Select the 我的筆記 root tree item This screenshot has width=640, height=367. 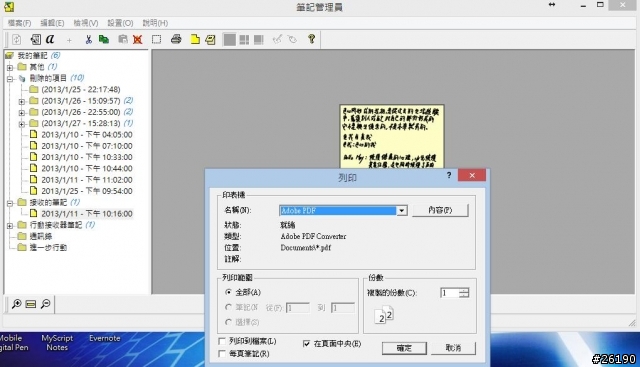pos(33,55)
